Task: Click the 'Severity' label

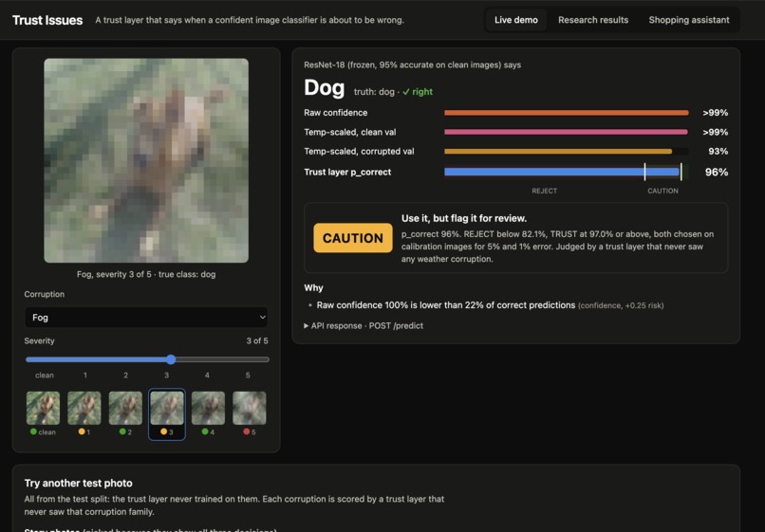Action: point(40,340)
